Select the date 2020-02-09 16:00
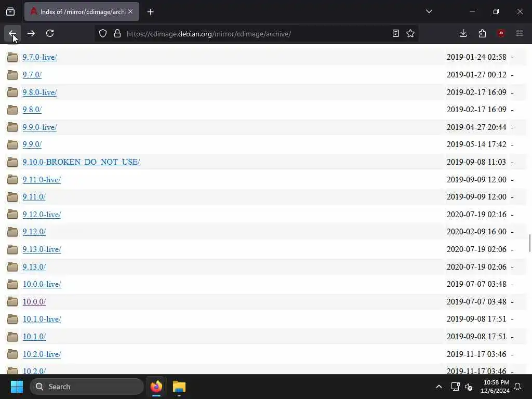 [x=476, y=232]
